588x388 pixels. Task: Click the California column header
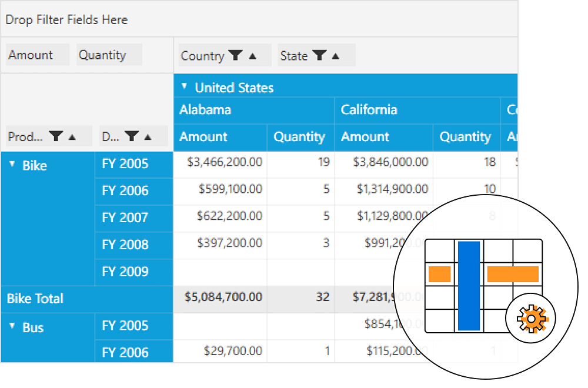pos(369,110)
